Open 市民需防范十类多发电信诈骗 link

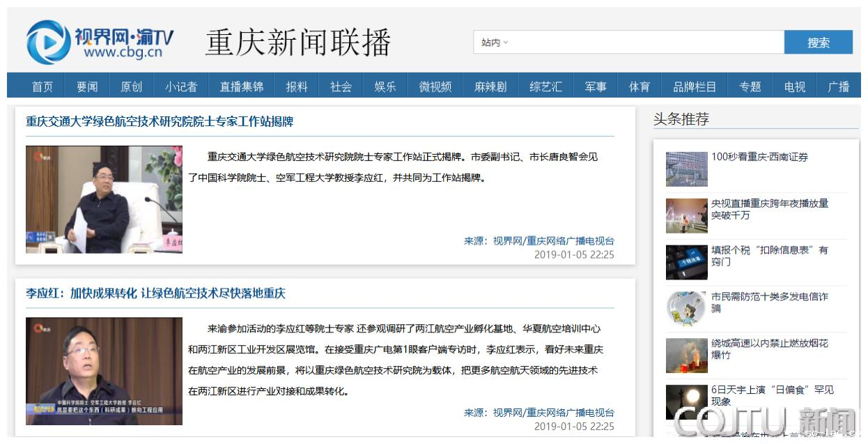tap(769, 303)
